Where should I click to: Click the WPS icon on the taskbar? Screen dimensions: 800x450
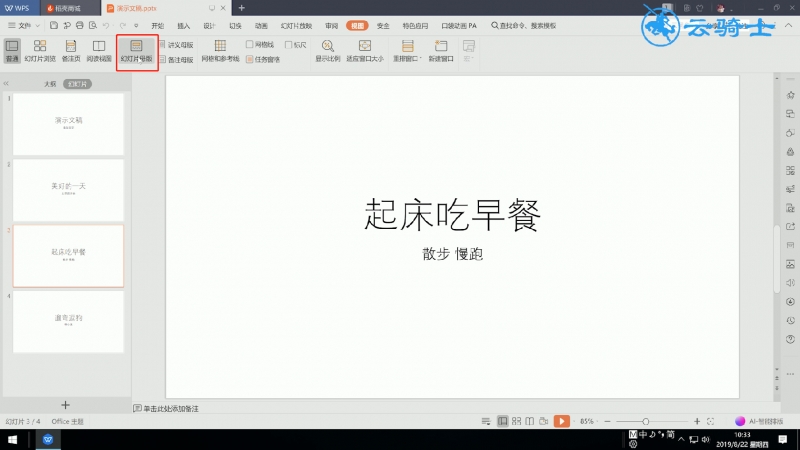48,439
